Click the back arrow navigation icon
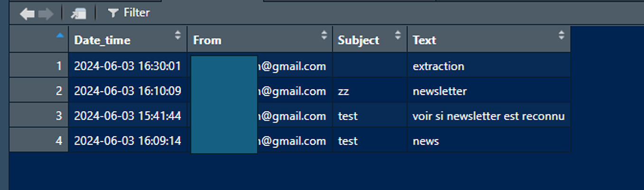 pyautogui.click(x=27, y=13)
